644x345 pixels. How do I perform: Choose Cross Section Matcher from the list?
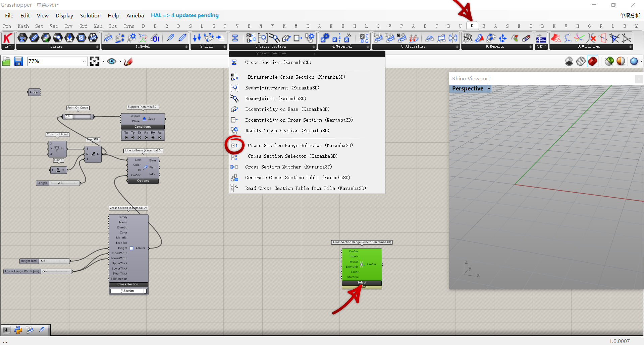288,167
